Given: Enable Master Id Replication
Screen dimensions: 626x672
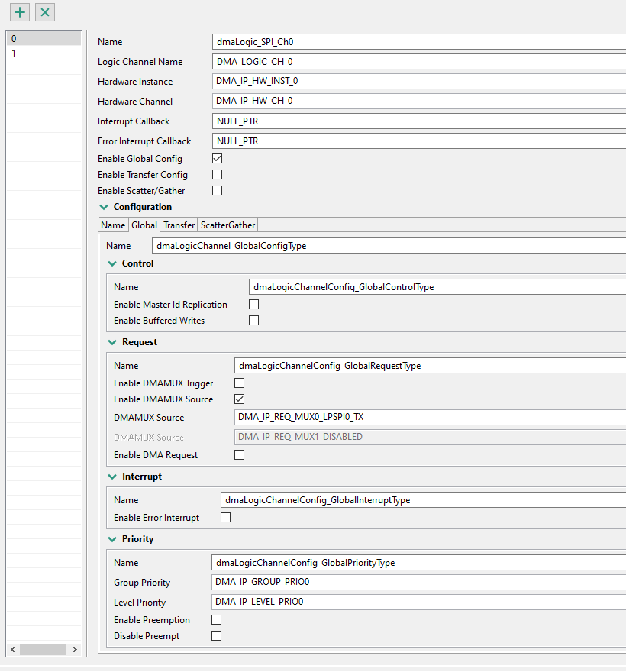Looking at the screenshot, I should [x=253, y=304].
